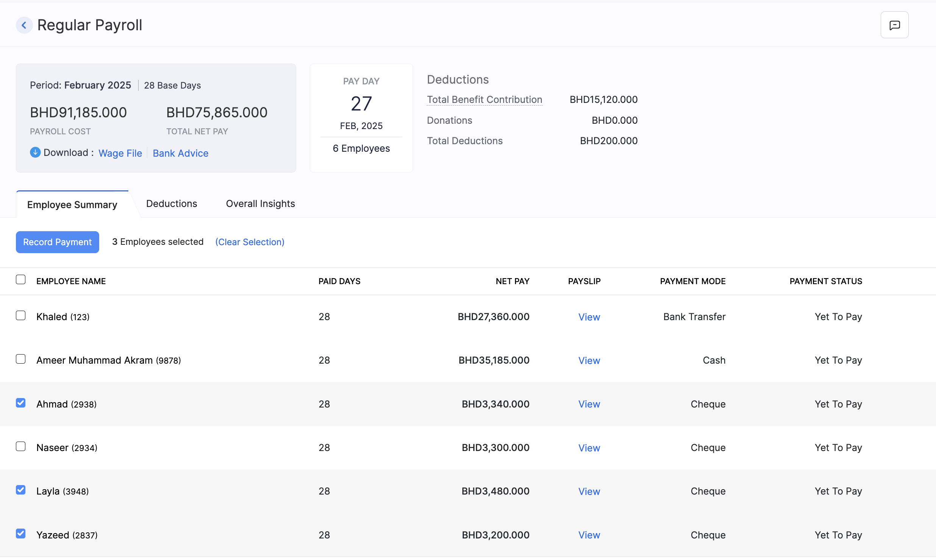Viewport: 936px width, 560px height.
Task: Check the box for Khaled
Action: pyautogui.click(x=21, y=316)
